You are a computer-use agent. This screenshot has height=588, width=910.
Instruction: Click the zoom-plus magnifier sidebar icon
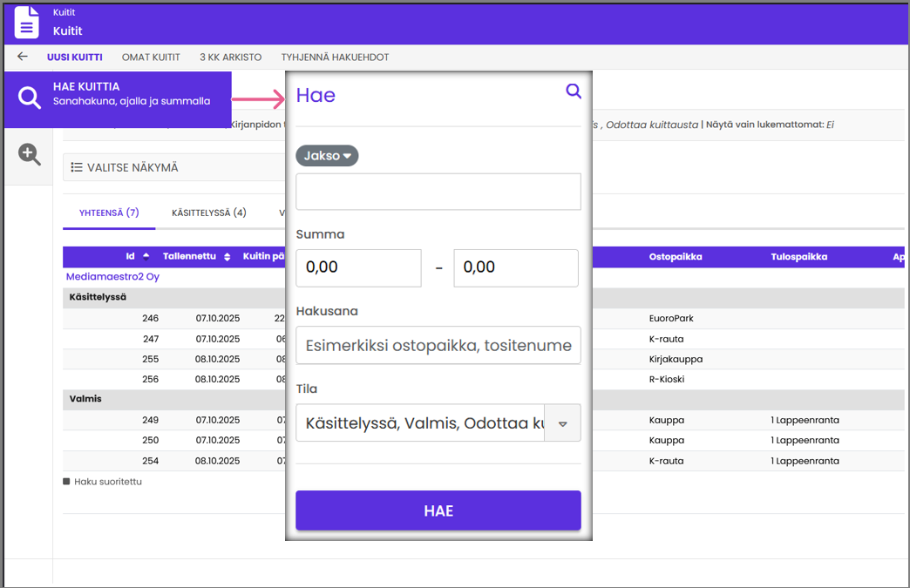[30, 155]
